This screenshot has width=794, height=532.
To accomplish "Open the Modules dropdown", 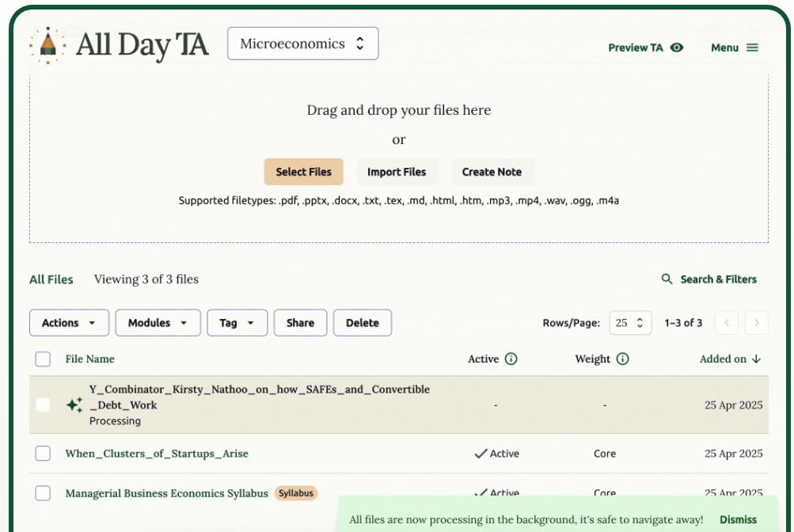I will pos(158,323).
